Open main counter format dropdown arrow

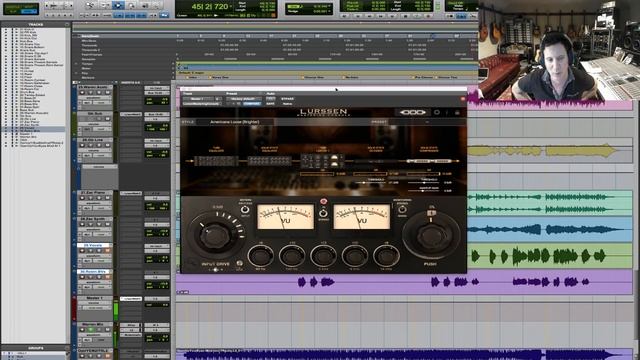(x=231, y=7)
